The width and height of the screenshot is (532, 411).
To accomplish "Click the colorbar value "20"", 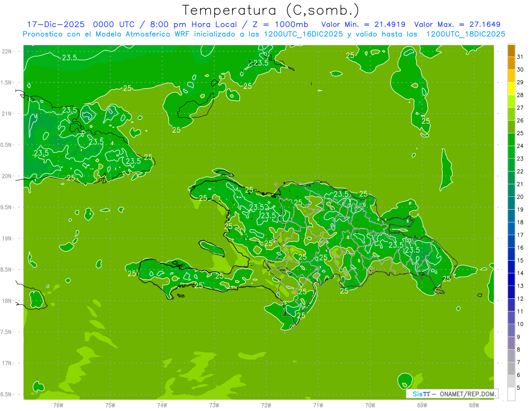I will point(520,197).
